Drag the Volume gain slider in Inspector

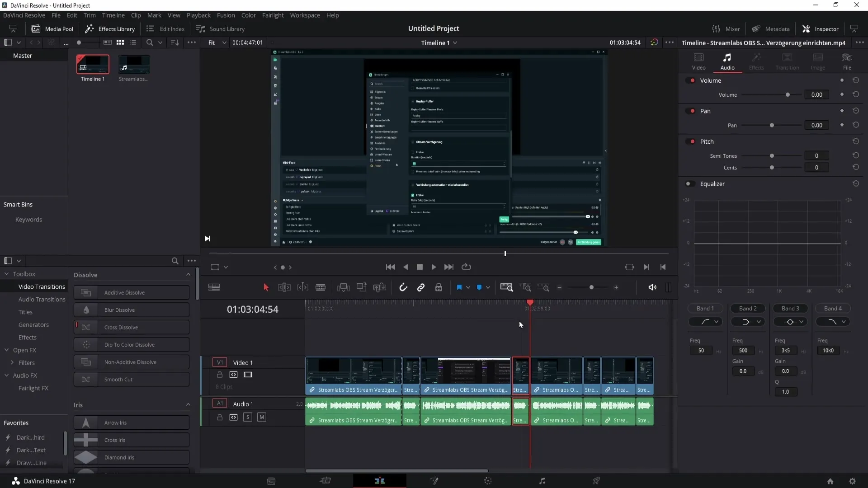788,95
